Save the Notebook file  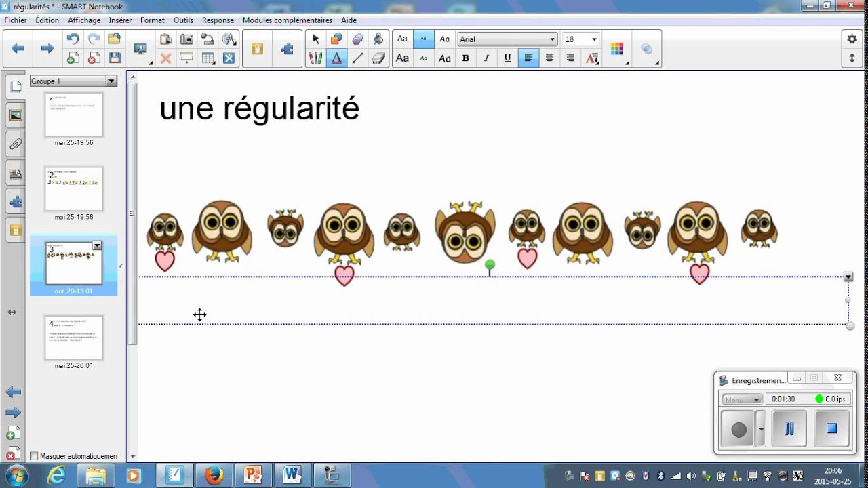tap(115, 58)
